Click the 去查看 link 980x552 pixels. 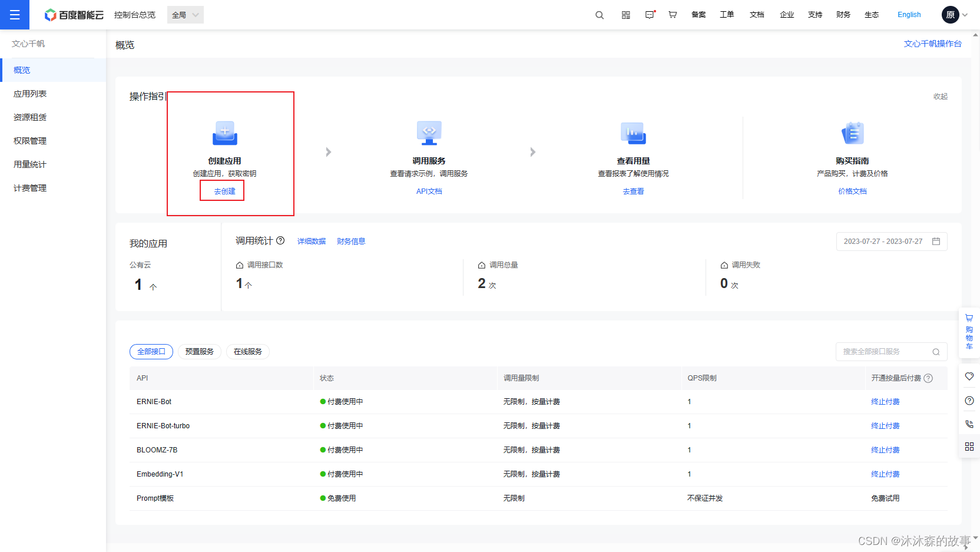[633, 191]
